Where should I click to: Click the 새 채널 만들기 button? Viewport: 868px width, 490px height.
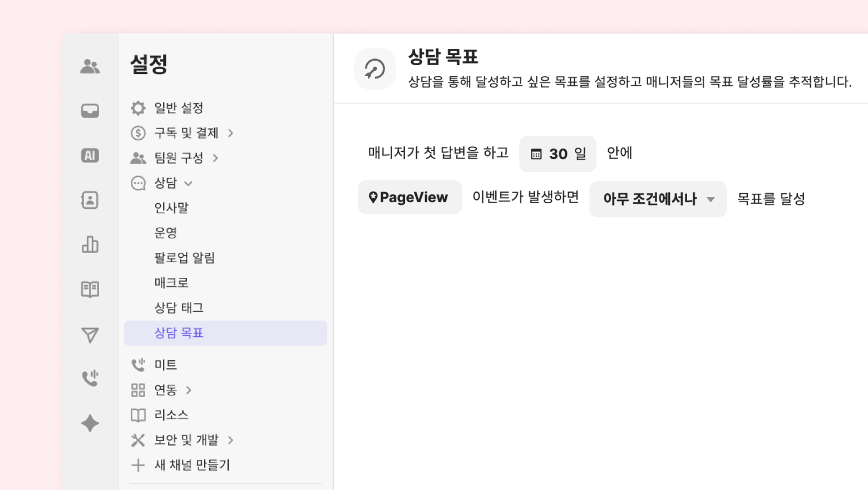pyautogui.click(x=191, y=465)
